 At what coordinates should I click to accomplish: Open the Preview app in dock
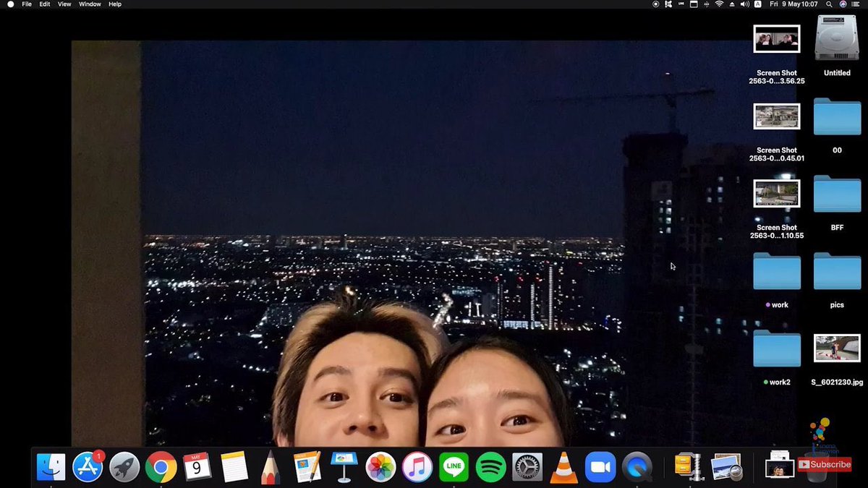726,468
